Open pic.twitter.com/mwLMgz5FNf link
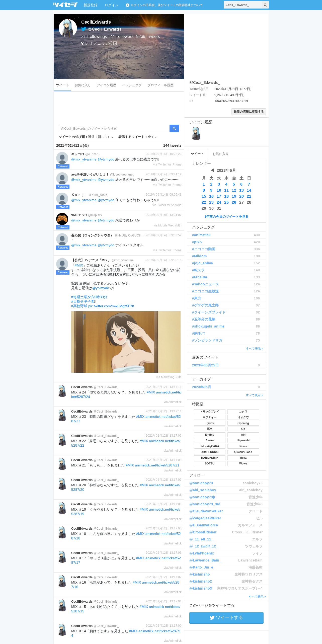This screenshot has width=322, height=644. [x=111, y=306]
